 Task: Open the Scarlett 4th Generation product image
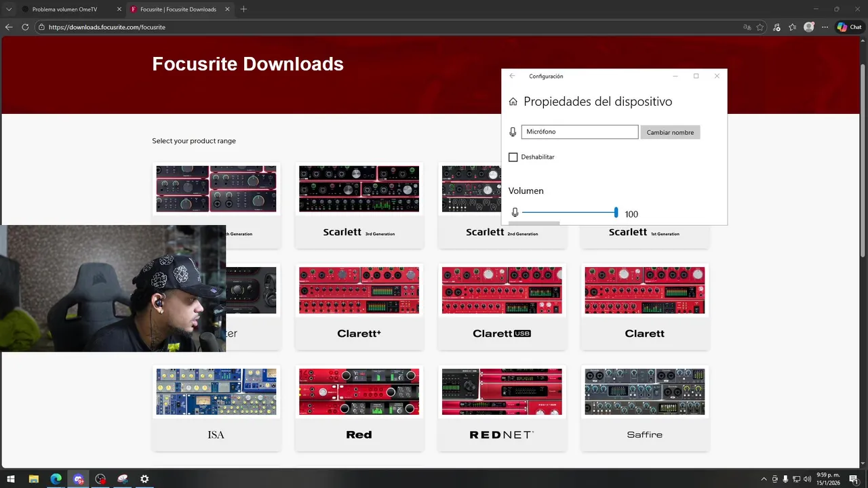(x=216, y=189)
